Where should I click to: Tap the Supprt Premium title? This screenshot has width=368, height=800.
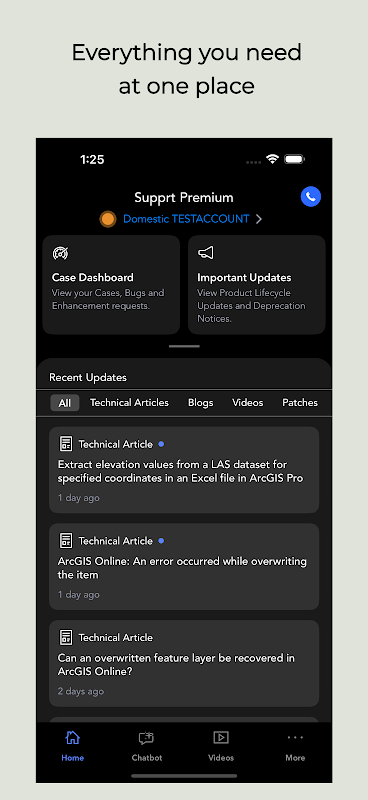[184, 197]
